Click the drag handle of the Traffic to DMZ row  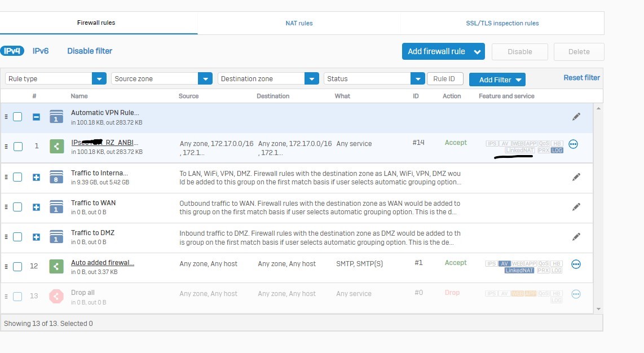click(x=6, y=237)
